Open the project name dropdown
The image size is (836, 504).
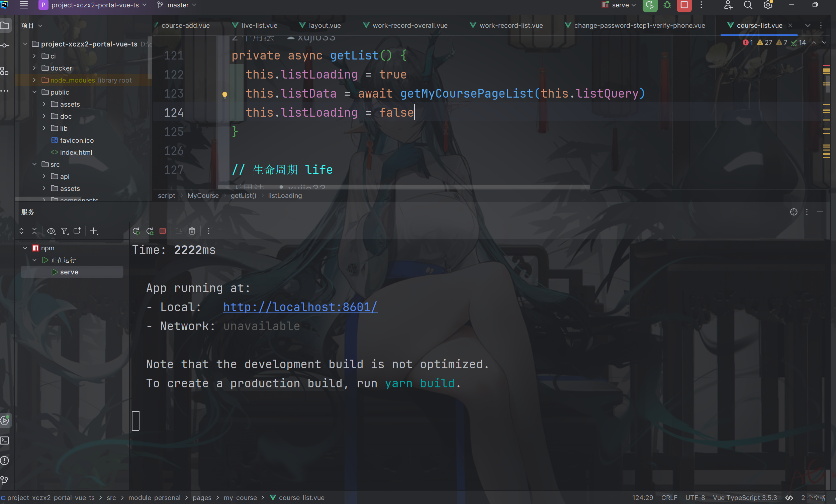[93, 5]
